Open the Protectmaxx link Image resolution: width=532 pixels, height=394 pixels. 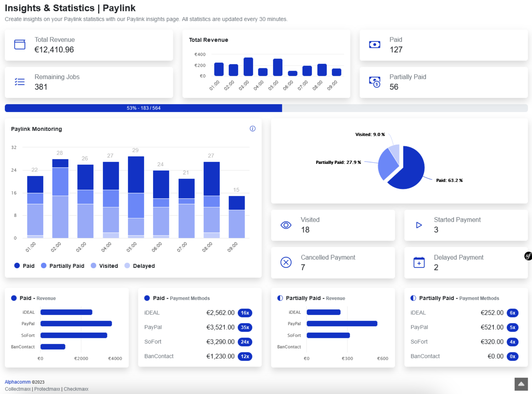click(47, 389)
